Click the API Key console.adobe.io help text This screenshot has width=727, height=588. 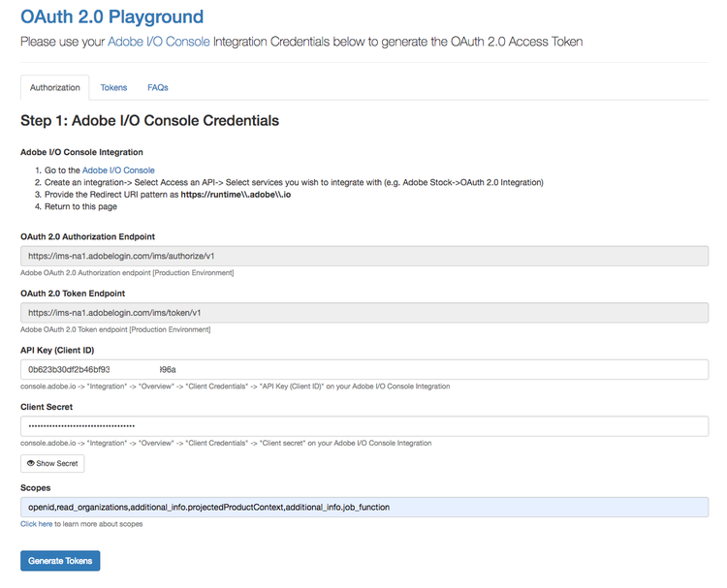(236, 387)
